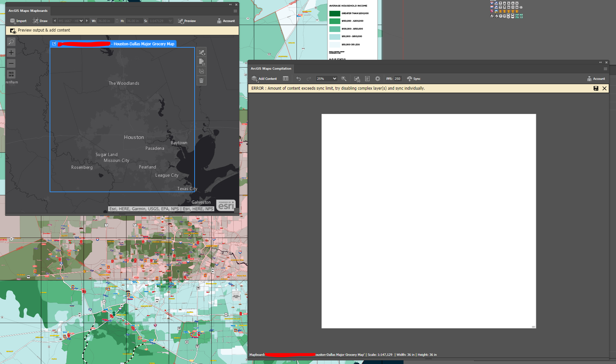Select the Draw mapboard tool
Image resolution: width=616 pixels, height=364 pixels.
pos(40,21)
